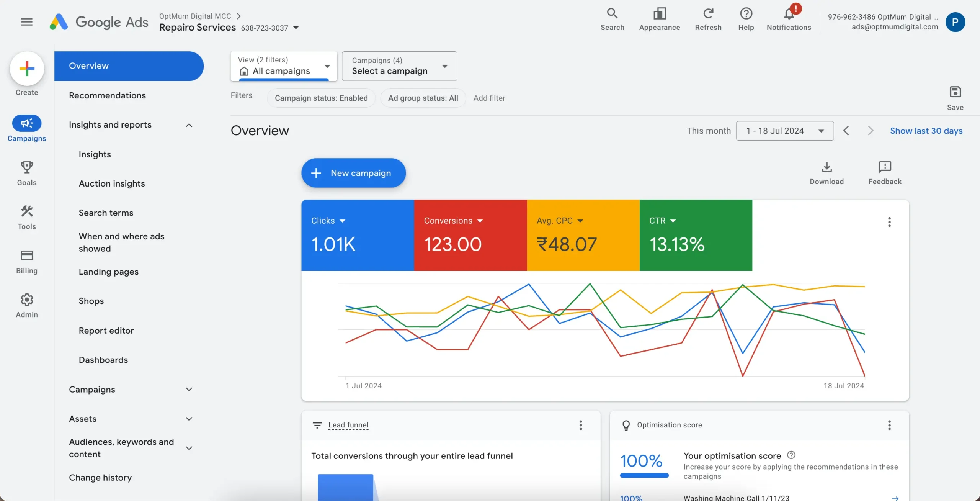Save the current view
980x501 pixels.
click(x=955, y=98)
